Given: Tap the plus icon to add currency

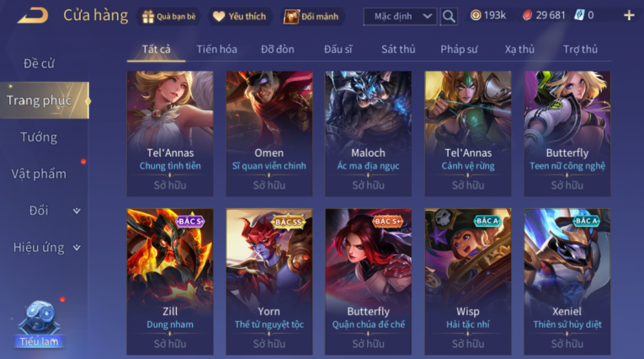Looking at the screenshot, I should click(629, 16).
